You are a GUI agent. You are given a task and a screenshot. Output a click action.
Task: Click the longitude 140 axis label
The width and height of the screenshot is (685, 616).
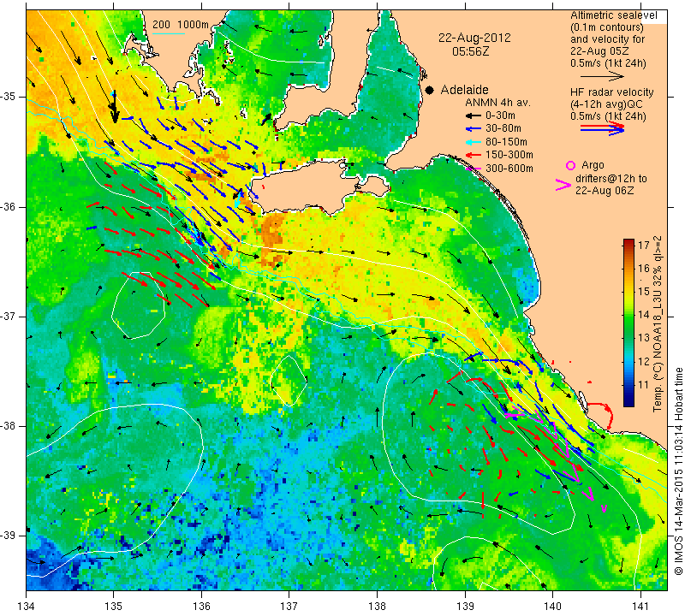552,606
